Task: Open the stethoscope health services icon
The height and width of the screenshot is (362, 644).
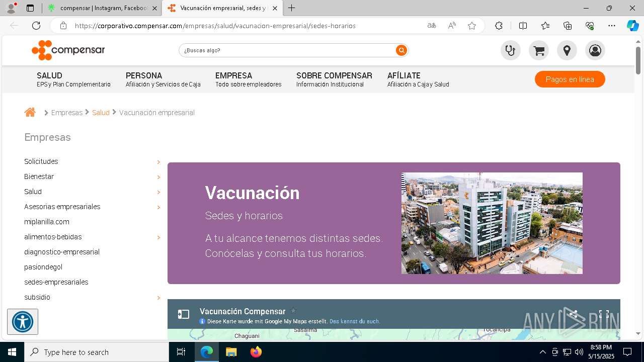Action: 511,50
